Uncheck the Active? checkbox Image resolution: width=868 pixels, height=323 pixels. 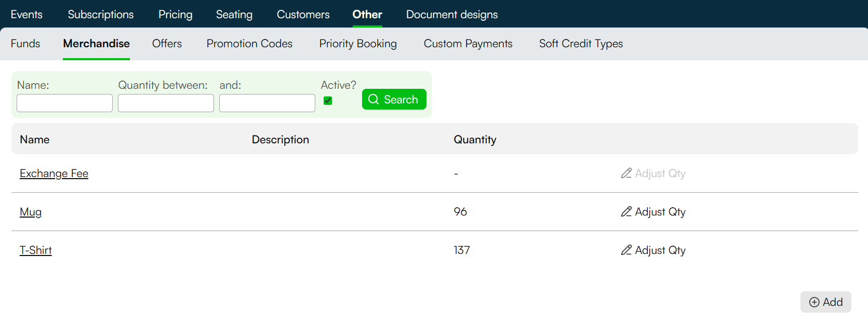point(328,101)
